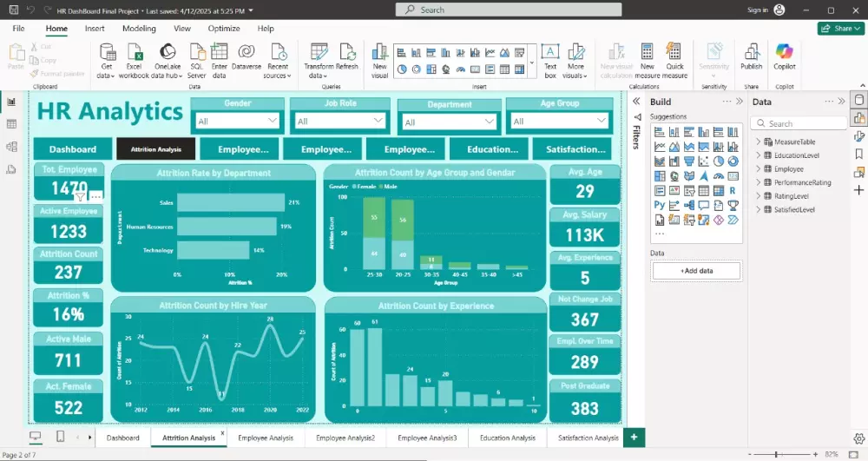Click the Save icon in title bar

(x=14, y=10)
